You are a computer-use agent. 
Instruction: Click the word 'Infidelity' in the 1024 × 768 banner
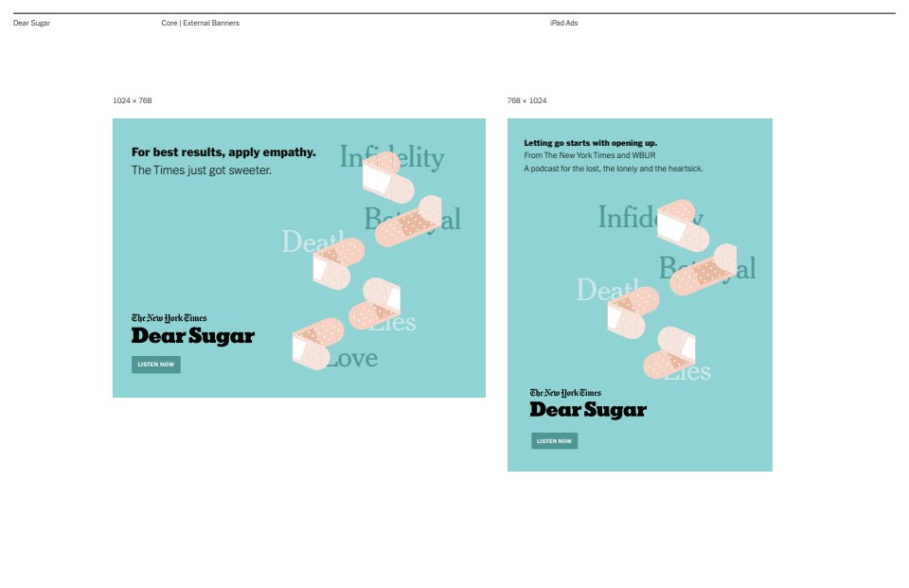click(392, 158)
